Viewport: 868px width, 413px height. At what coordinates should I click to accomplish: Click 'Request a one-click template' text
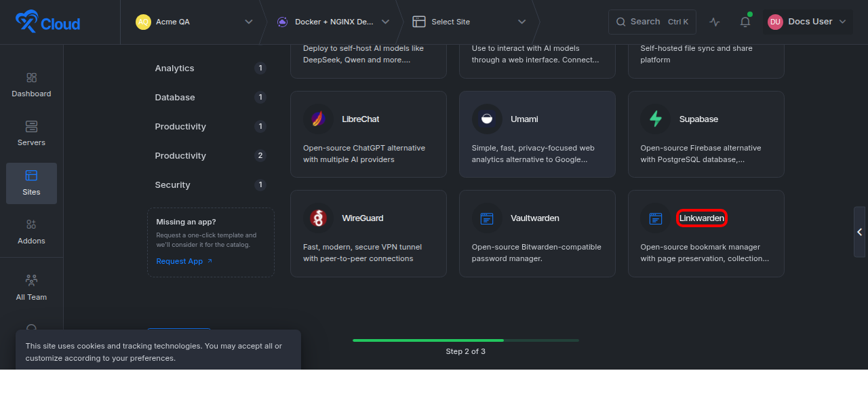206,240
